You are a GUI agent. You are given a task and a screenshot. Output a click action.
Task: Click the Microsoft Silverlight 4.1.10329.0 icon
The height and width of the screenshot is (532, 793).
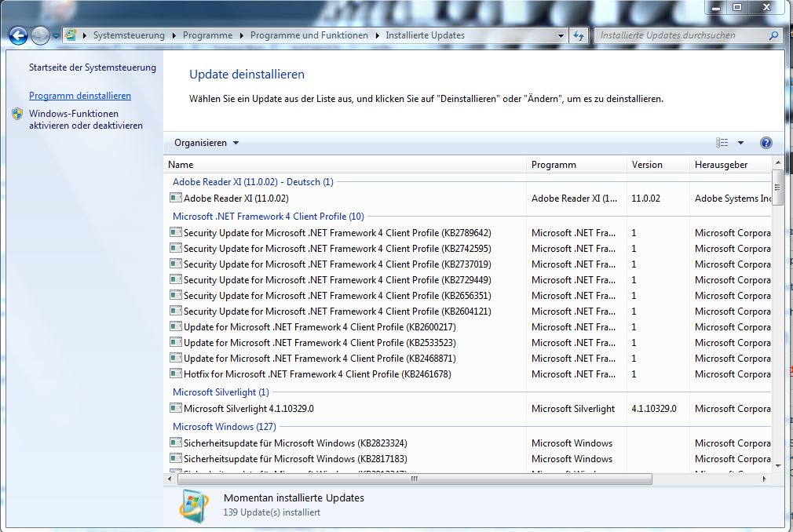point(176,408)
